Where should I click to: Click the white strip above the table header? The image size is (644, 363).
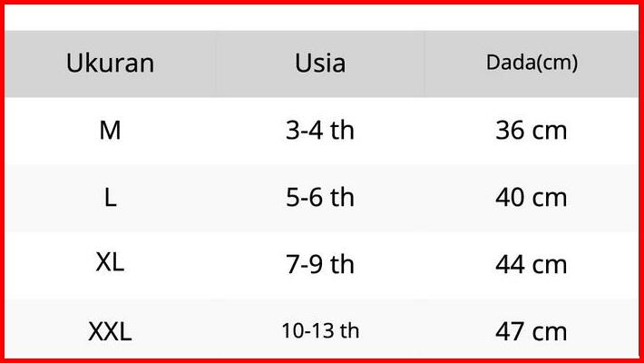point(322,18)
